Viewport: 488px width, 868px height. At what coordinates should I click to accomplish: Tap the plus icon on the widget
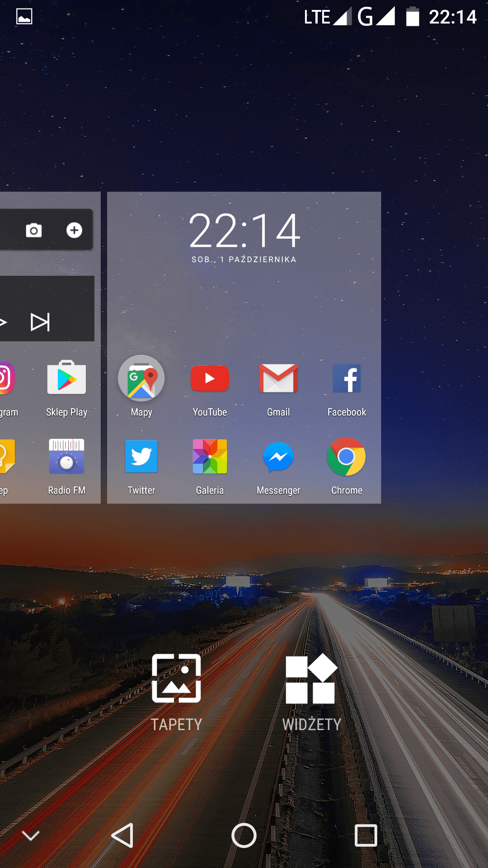[74, 230]
